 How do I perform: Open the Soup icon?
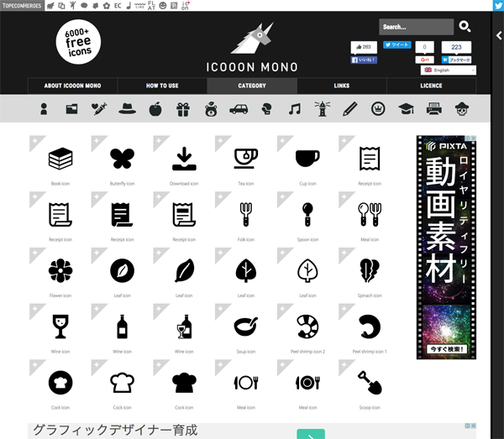click(x=246, y=326)
